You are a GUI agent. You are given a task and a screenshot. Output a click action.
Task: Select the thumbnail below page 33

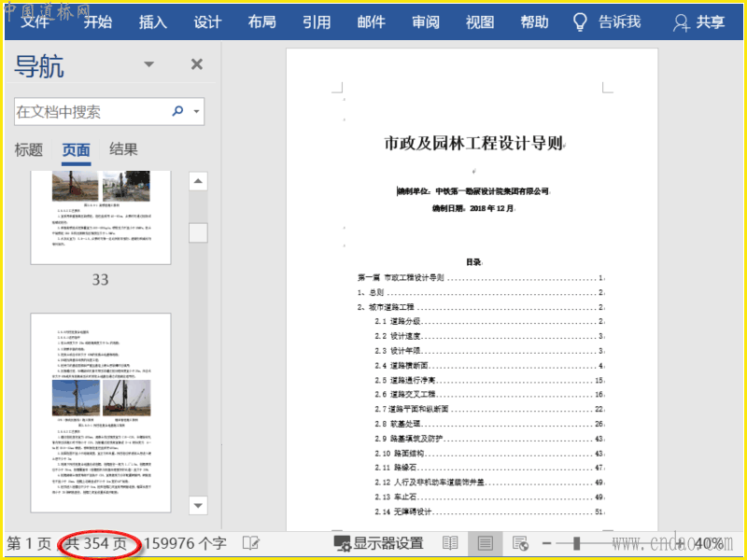click(101, 413)
